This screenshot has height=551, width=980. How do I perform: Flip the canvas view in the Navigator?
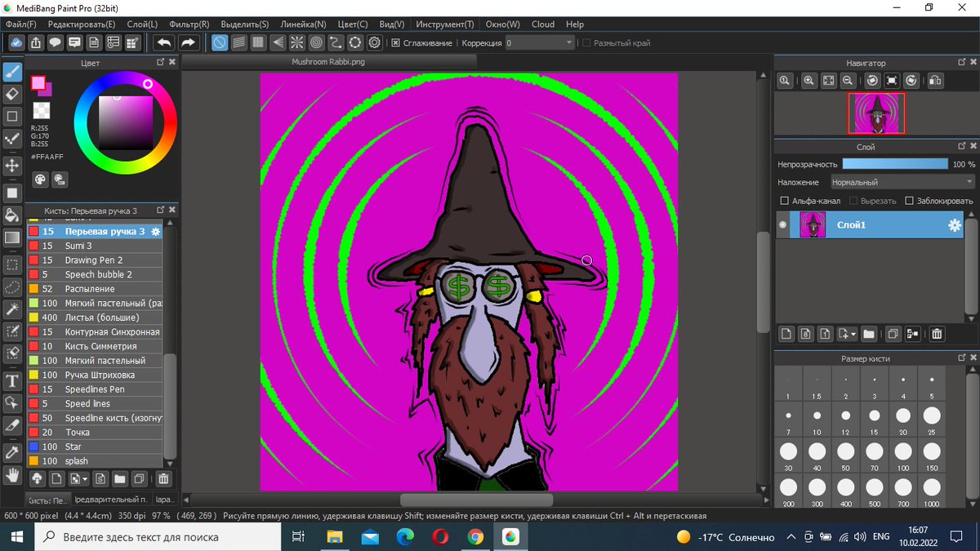point(935,81)
